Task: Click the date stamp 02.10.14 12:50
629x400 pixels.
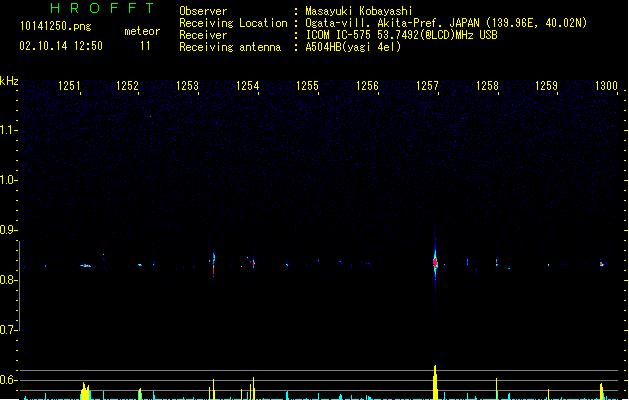Action: point(61,46)
